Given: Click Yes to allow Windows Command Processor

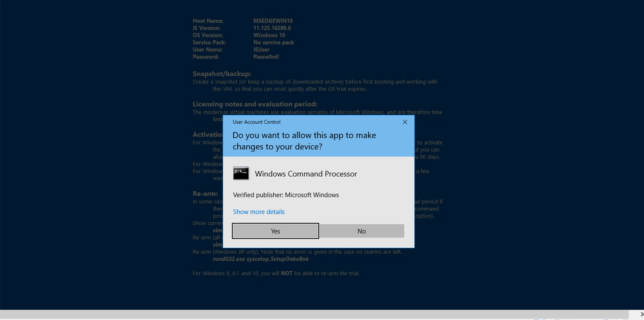Looking at the screenshot, I should pyautogui.click(x=275, y=231).
